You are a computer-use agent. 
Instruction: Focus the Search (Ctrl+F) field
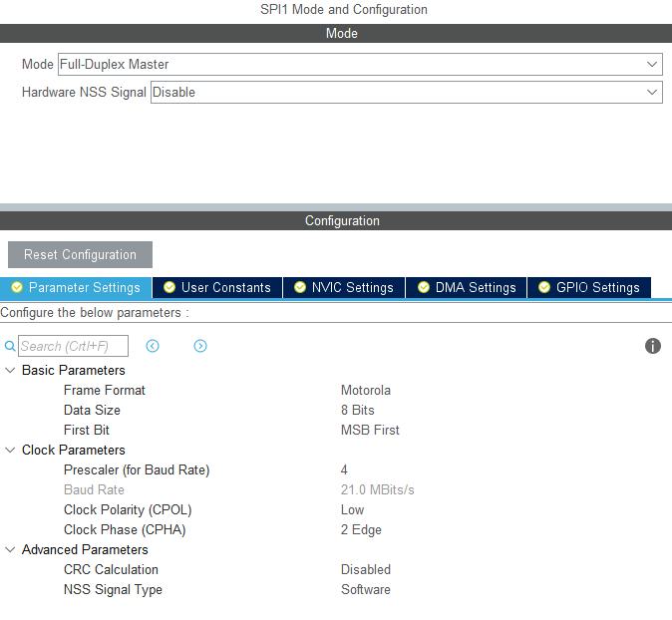[74, 346]
